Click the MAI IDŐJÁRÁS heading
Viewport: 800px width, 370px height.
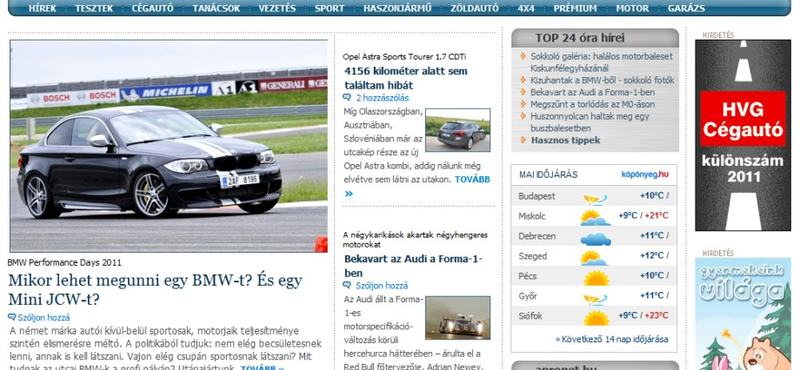pyautogui.click(x=548, y=175)
